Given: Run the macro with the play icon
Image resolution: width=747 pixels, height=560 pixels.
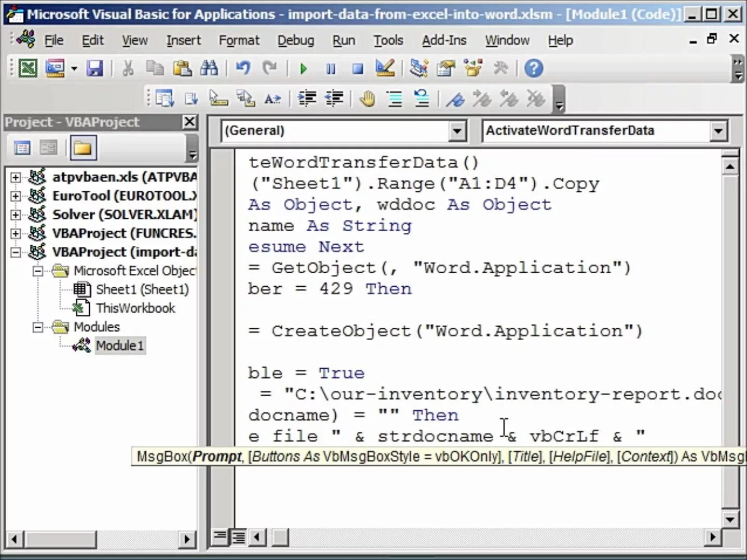Looking at the screenshot, I should tap(304, 68).
